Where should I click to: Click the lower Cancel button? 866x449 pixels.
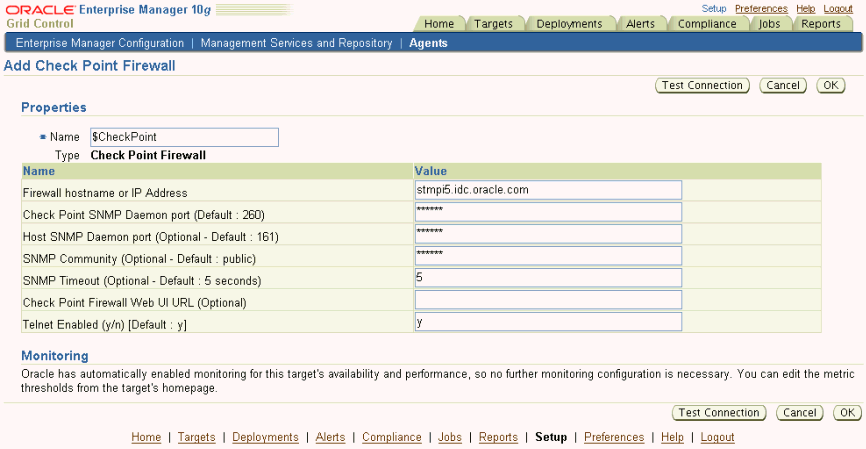tap(799, 413)
